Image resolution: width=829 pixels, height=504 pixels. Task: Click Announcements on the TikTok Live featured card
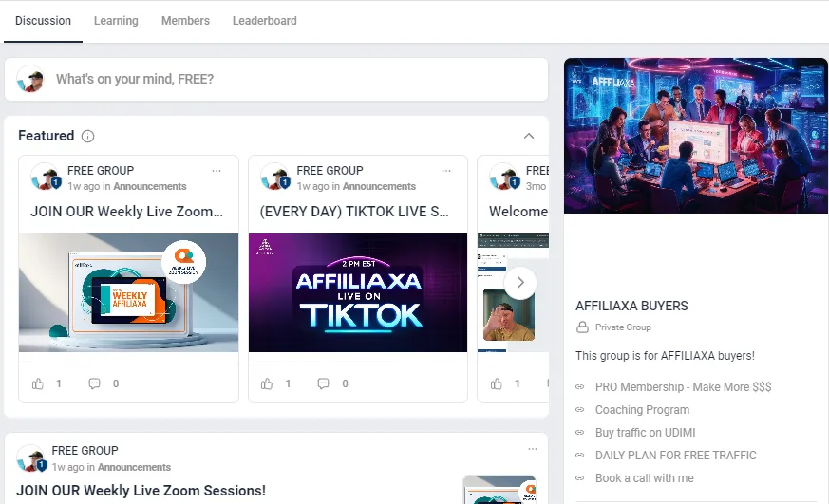click(x=379, y=186)
